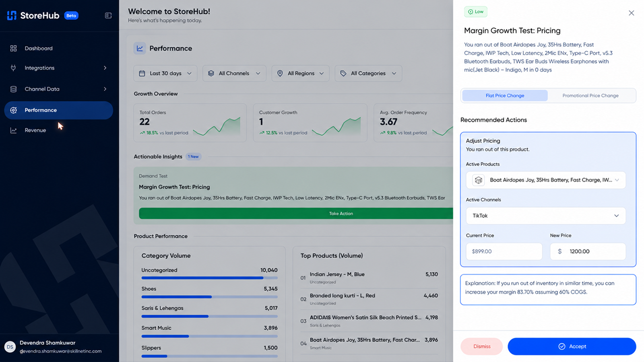Click the Revenue chart icon
Image resolution: width=644 pixels, height=362 pixels.
click(x=13, y=130)
